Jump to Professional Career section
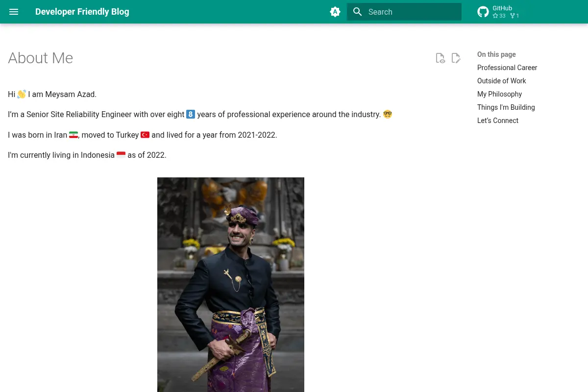This screenshot has height=392, width=588. [507, 68]
